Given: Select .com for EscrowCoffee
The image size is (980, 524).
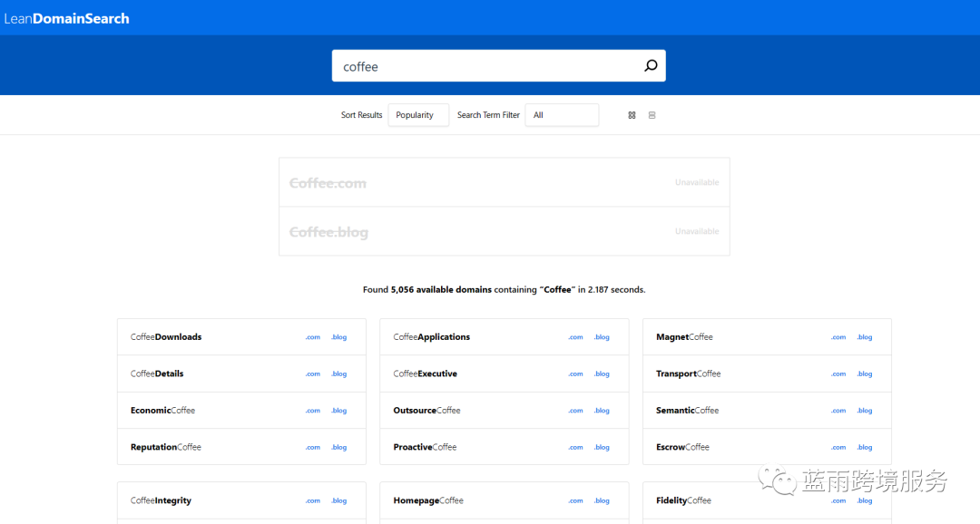Looking at the screenshot, I should (838, 447).
